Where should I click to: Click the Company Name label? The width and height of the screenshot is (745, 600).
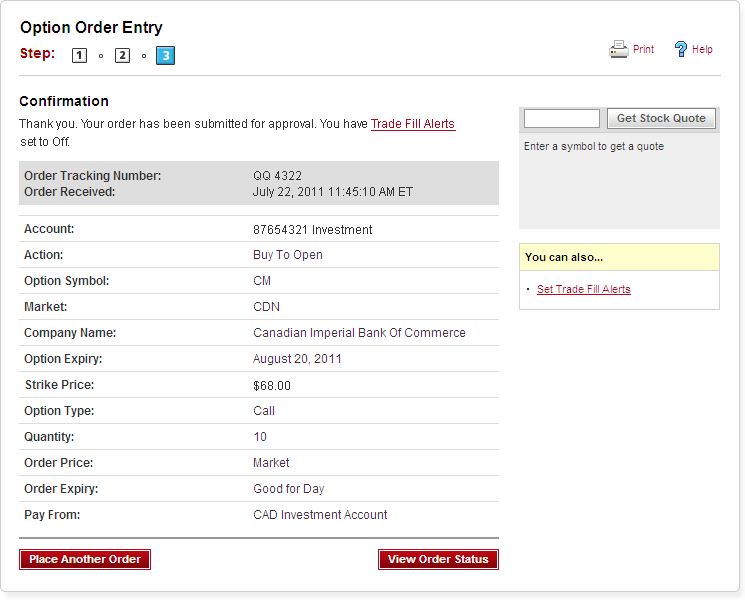click(70, 333)
